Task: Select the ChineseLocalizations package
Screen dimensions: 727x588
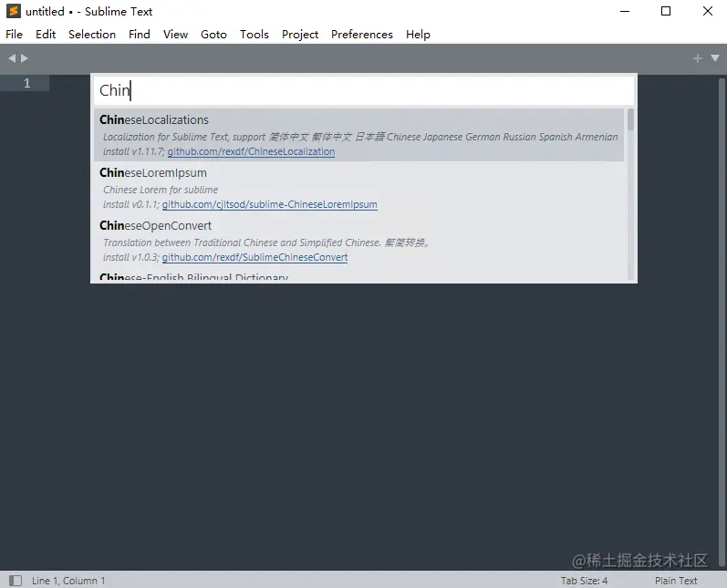Action: coord(358,135)
